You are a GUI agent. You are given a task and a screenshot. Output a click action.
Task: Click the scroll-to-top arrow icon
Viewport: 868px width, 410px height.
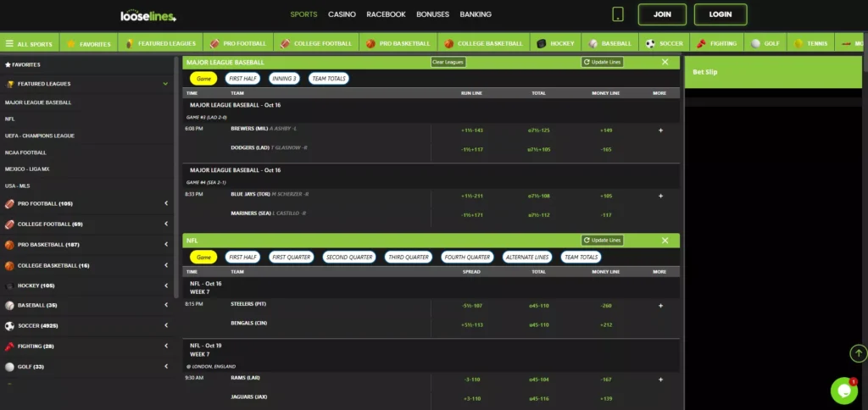858,353
